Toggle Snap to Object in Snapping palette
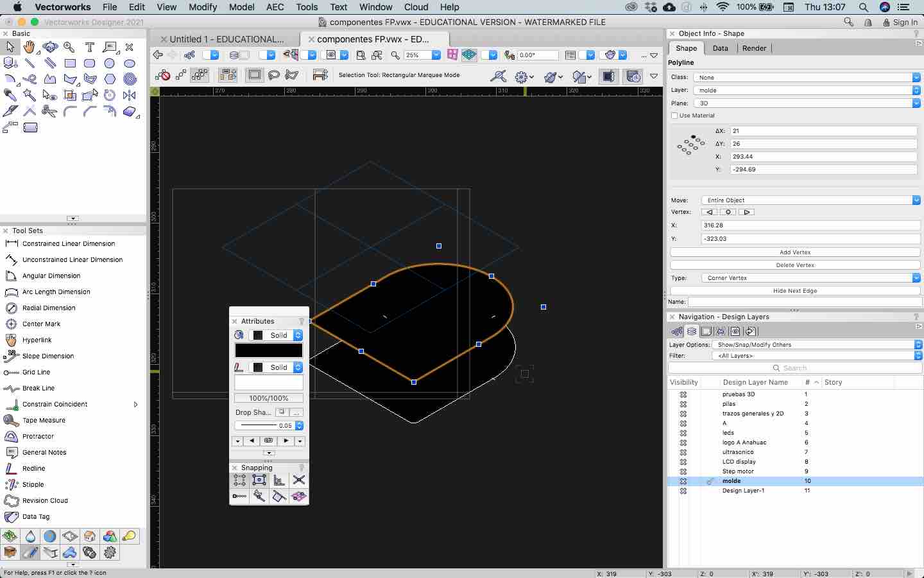Viewport: 924px width, 578px height. [259, 480]
